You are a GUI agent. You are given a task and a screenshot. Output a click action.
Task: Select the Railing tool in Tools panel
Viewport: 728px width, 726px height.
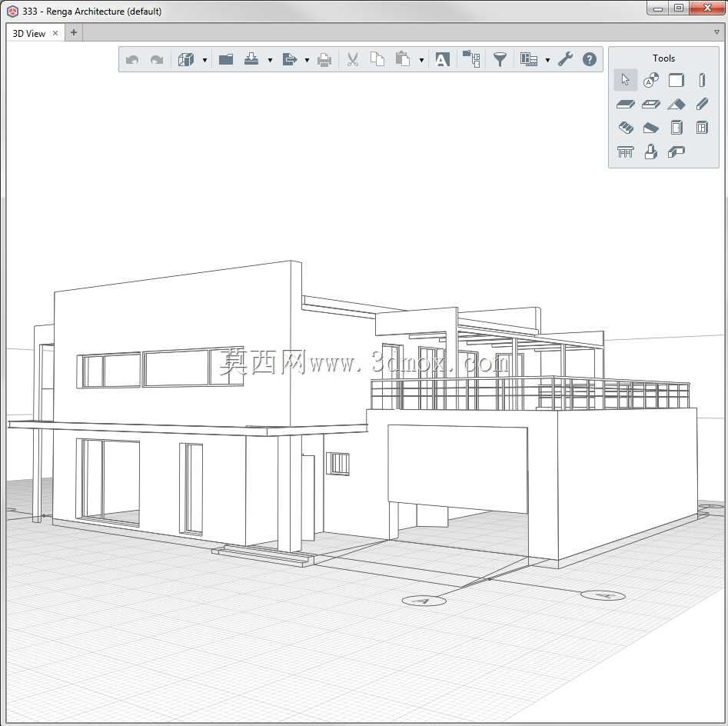[626, 152]
